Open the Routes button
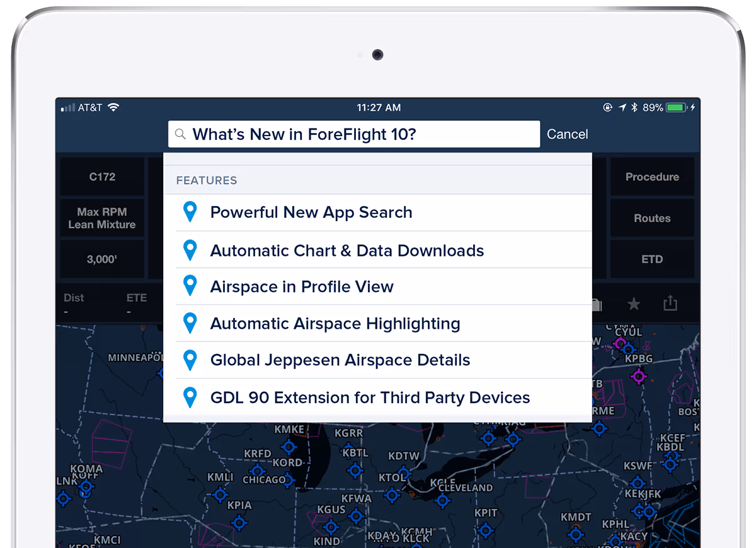 pyautogui.click(x=652, y=218)
